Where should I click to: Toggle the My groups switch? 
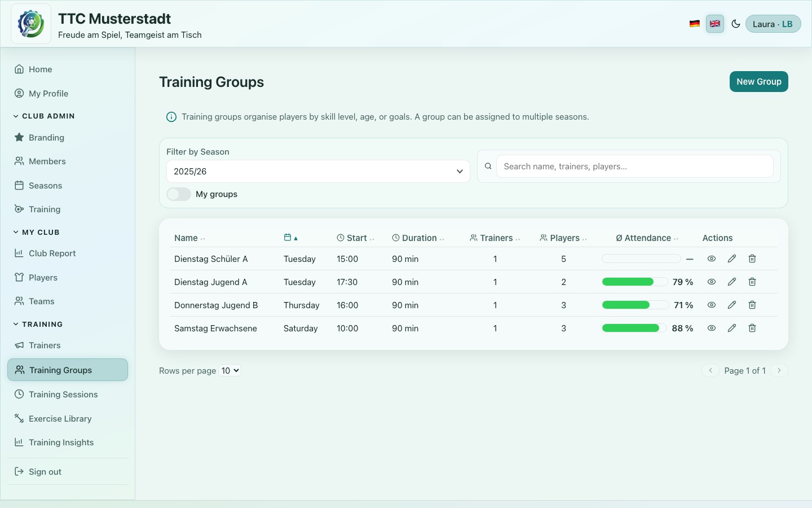pos(179,194)
